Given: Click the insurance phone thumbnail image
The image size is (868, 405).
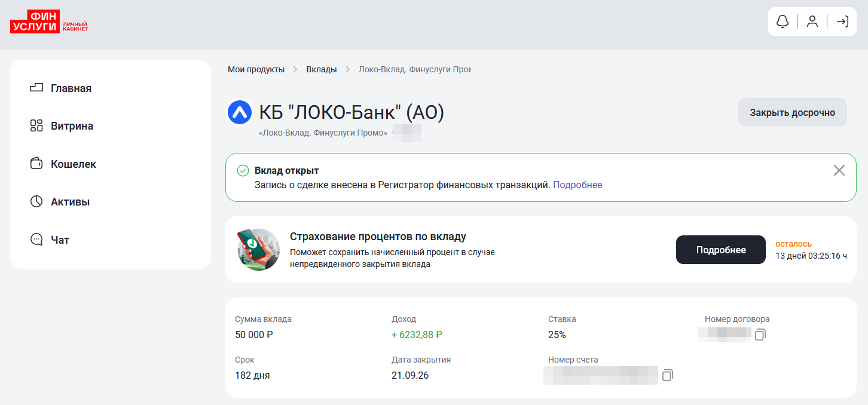Looking at the screenshot, I should [x=258, y=250].
